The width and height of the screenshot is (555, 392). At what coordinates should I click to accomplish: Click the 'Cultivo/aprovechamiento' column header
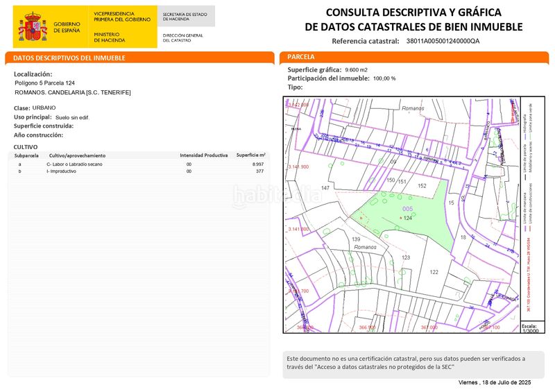[x=77, y=155]
